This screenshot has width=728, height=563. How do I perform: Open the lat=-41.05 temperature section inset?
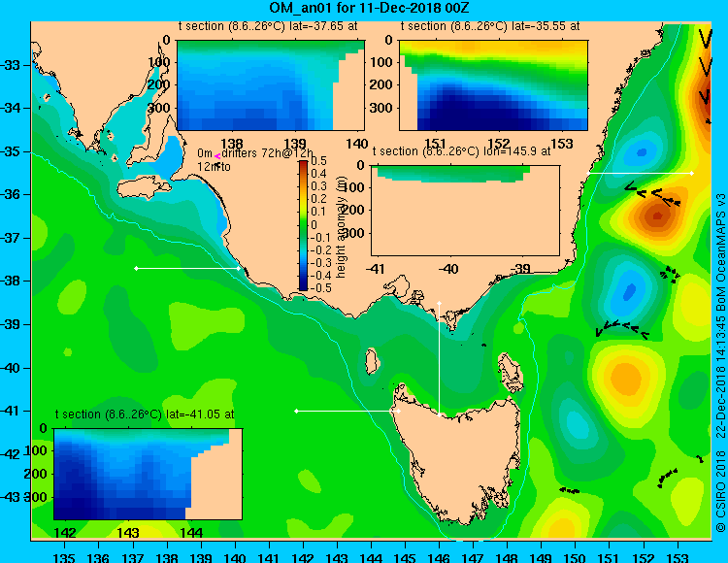[x=149, y=474]
